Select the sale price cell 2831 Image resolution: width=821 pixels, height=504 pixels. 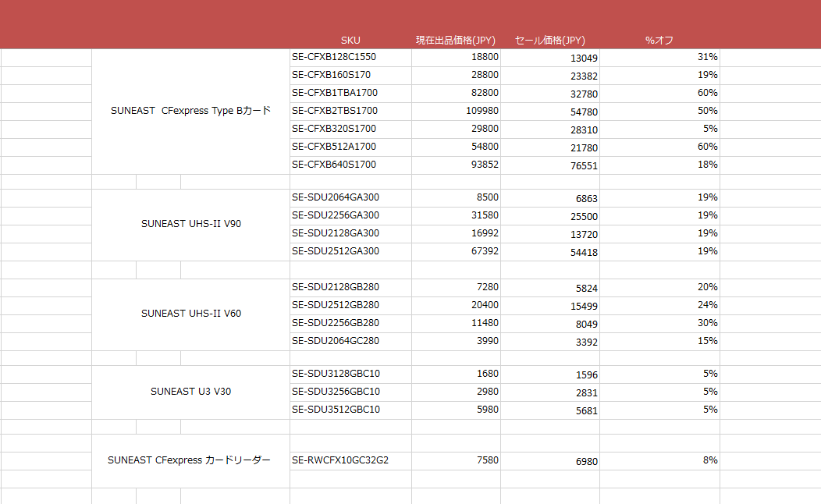point(550,392)
